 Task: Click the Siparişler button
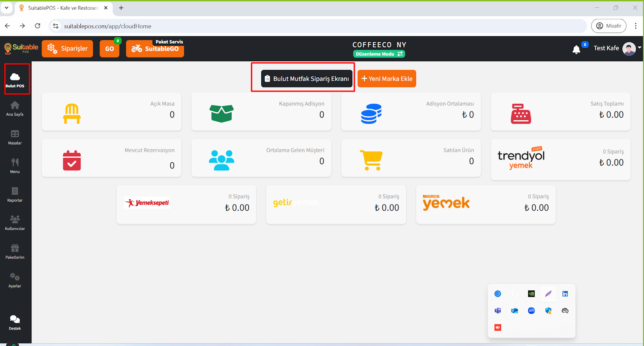point(68,49)
